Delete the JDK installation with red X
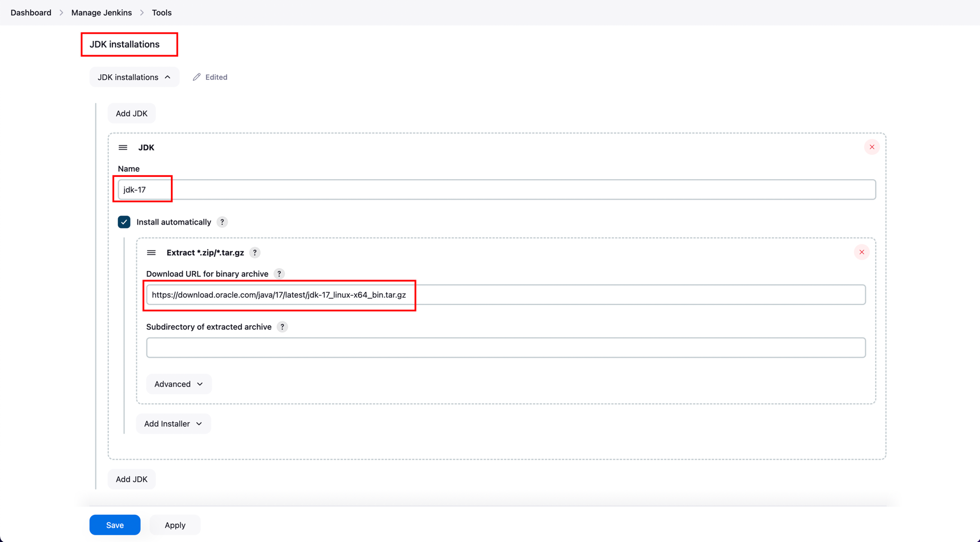Screen dimensions: 980x542 [x=872, y=147]
